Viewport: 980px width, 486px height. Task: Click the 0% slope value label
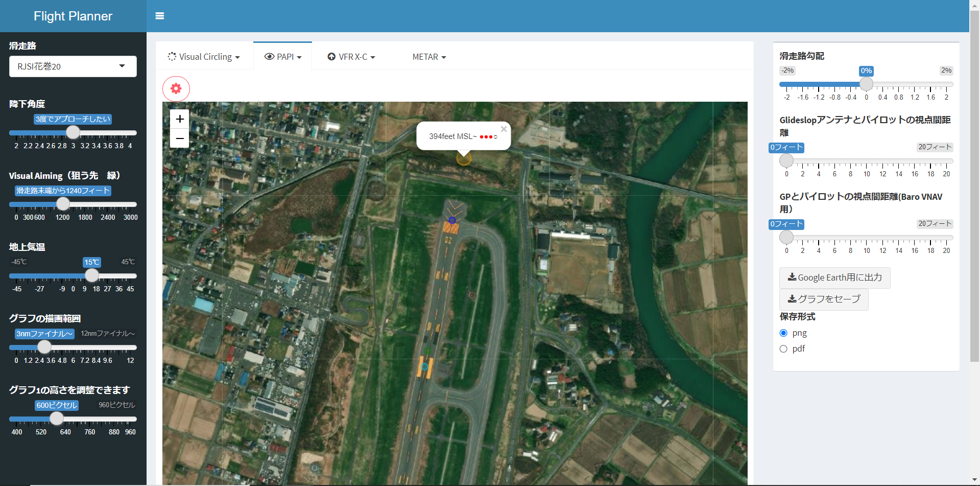[x=866, y=71]
